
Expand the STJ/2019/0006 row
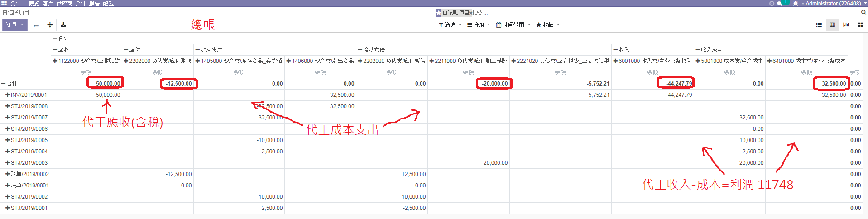click(x=26, y=129)
